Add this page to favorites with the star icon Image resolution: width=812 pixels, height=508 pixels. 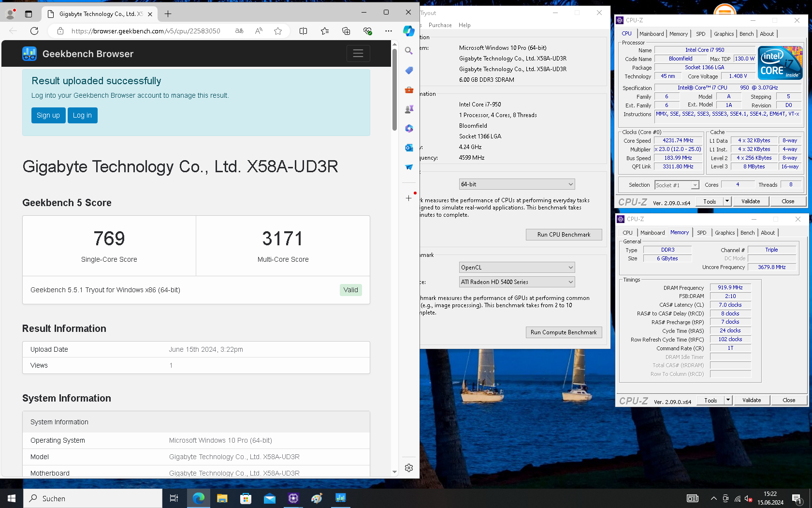278,31
